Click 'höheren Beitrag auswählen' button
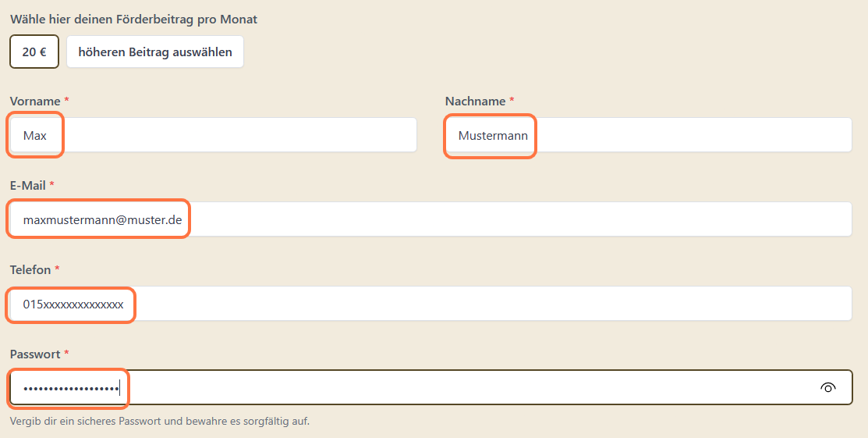 point(155,52)
